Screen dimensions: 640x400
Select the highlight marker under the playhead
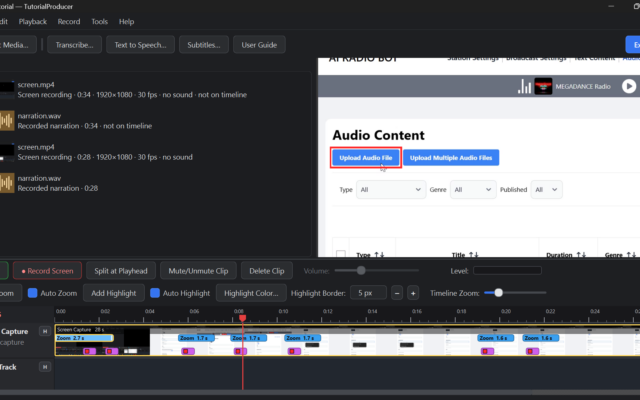coord(240,351)
